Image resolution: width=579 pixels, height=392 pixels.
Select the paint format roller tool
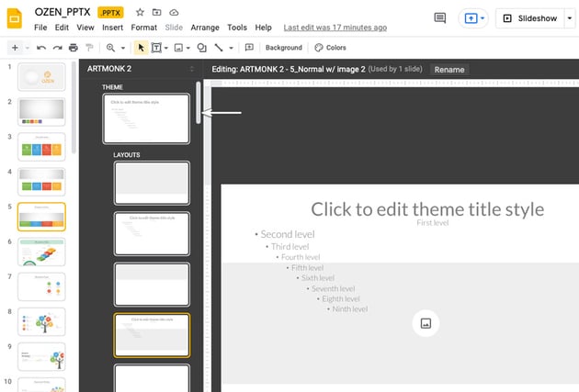pyautogui.click(x=89, y=48)
